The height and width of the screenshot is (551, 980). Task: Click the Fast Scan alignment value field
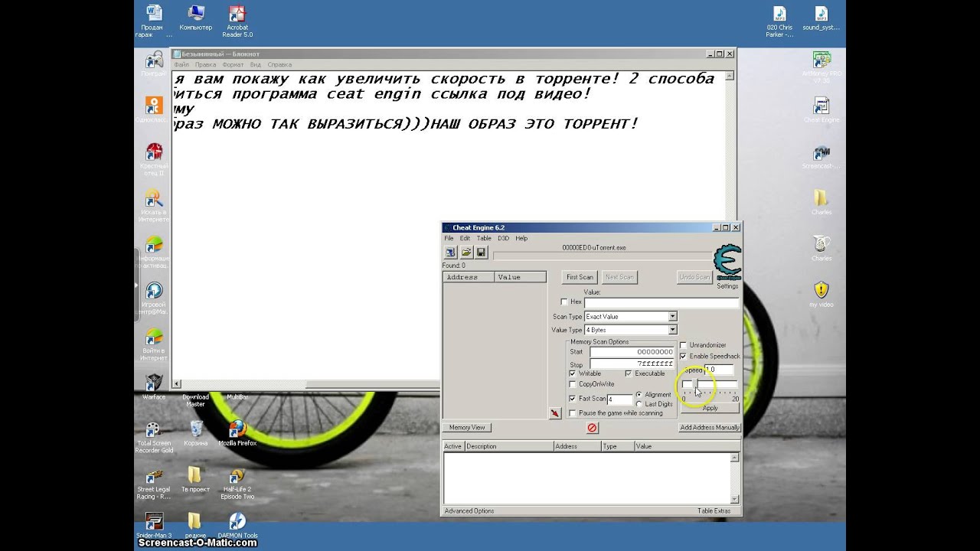click(619, 399)
